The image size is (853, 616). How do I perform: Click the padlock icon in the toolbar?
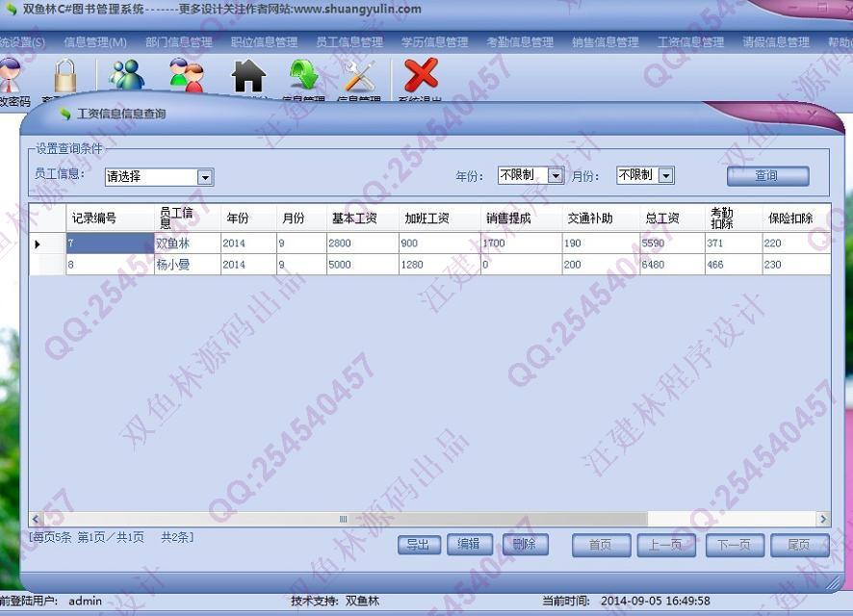click(x=65, y=76)
